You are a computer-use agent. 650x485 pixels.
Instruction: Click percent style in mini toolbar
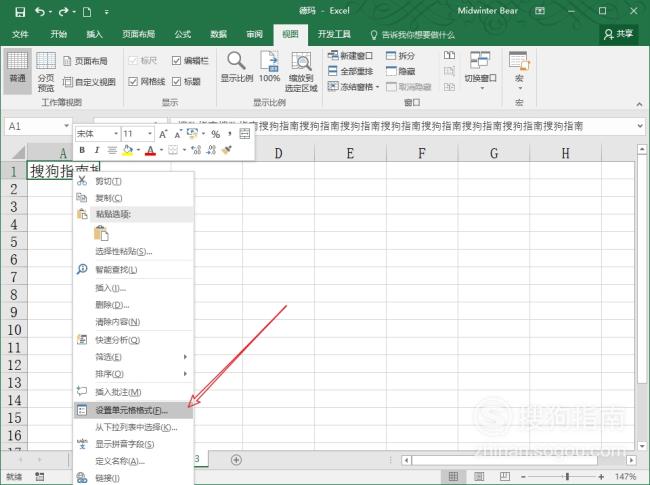[x=216, y=134]
